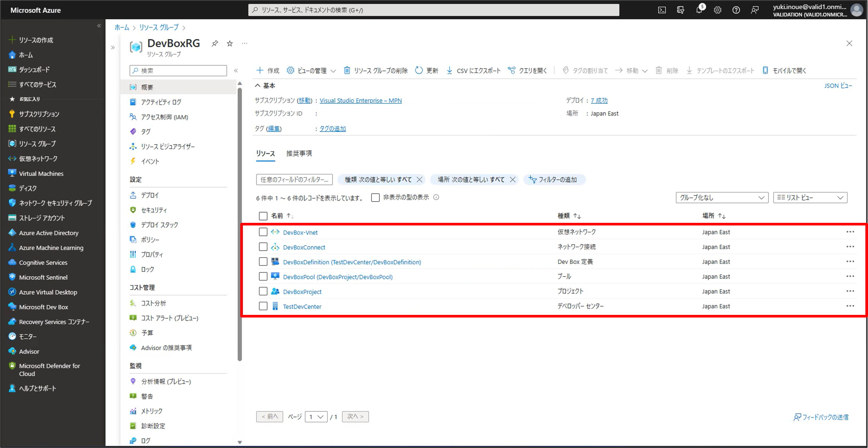868x448 pixels.
Task: Click the Microsoft Dev Box sidebar icon
Action: (x=12, y=307)
